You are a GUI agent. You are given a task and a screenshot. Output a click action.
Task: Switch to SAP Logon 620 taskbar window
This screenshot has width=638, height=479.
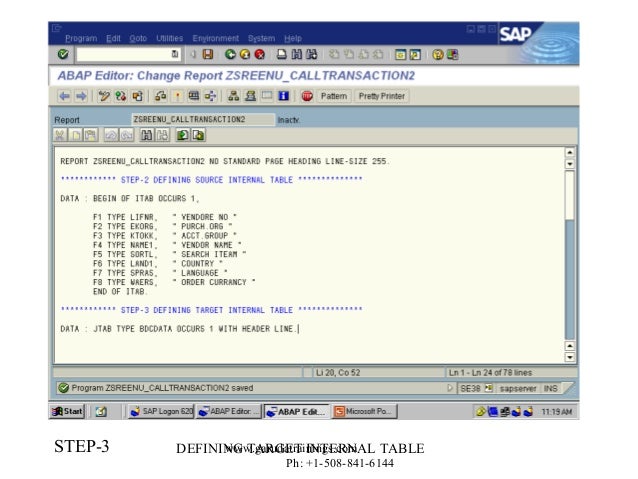161,411
